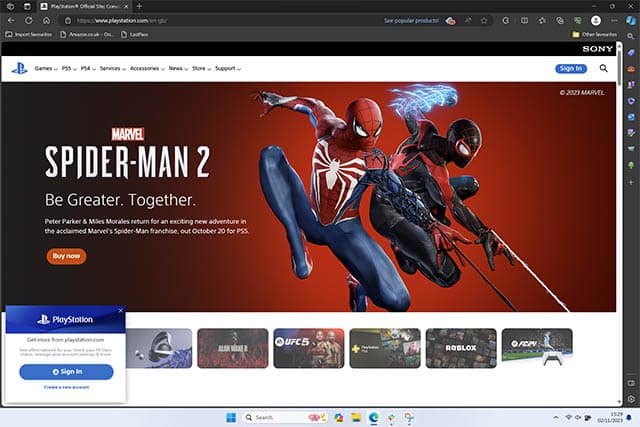Select the UFC 5 game thumbnail
This screenshot has height=427, width=640.
click(308, 348)
